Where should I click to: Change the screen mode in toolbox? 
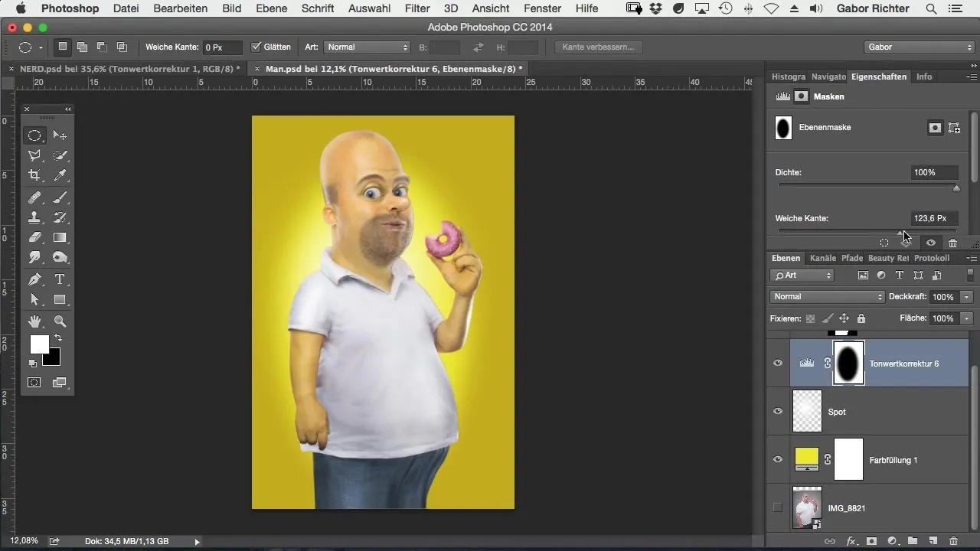pyautogui.click(x=60, y=382)
